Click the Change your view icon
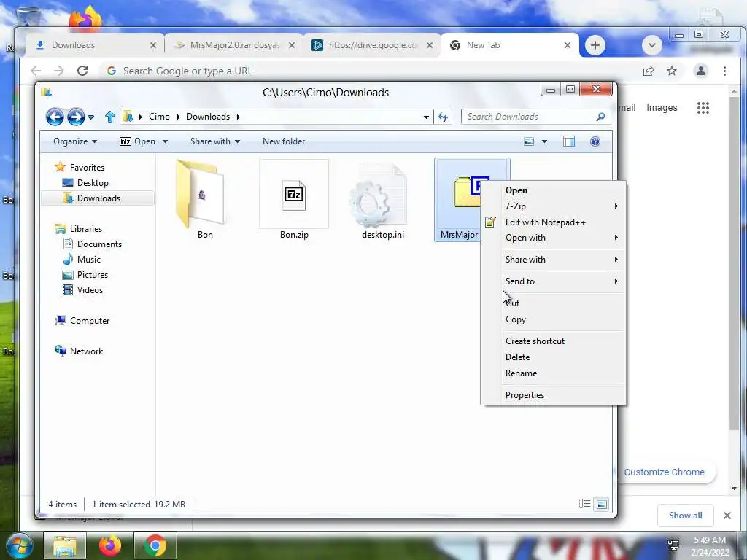 tap(529, 141)
